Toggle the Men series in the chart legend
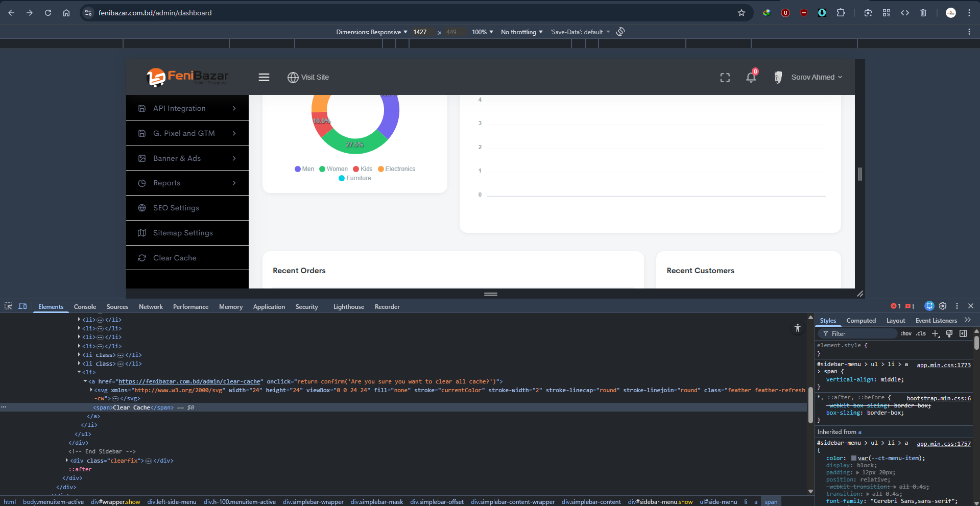The height and width of the screenshot is (506, 980). (x=304, y=169)
